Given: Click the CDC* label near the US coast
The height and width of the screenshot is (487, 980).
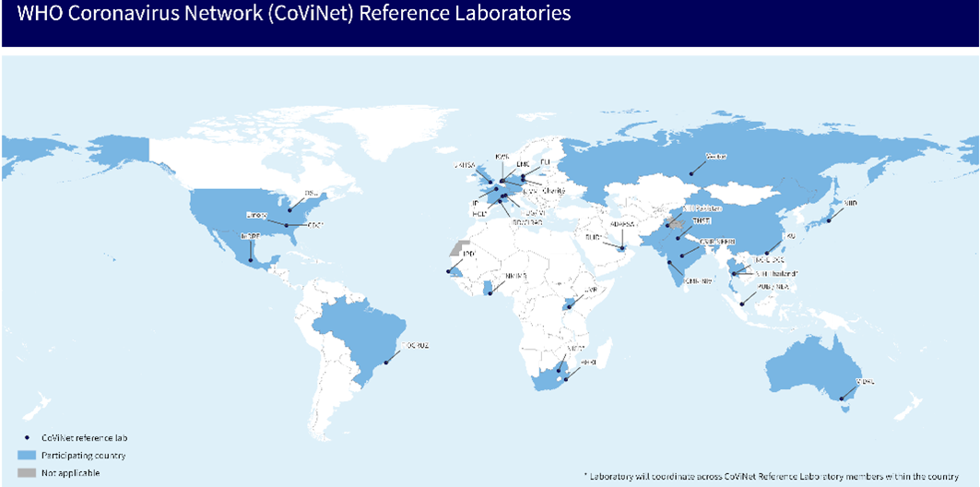Looking at the screenshot, I should (316, 225).
